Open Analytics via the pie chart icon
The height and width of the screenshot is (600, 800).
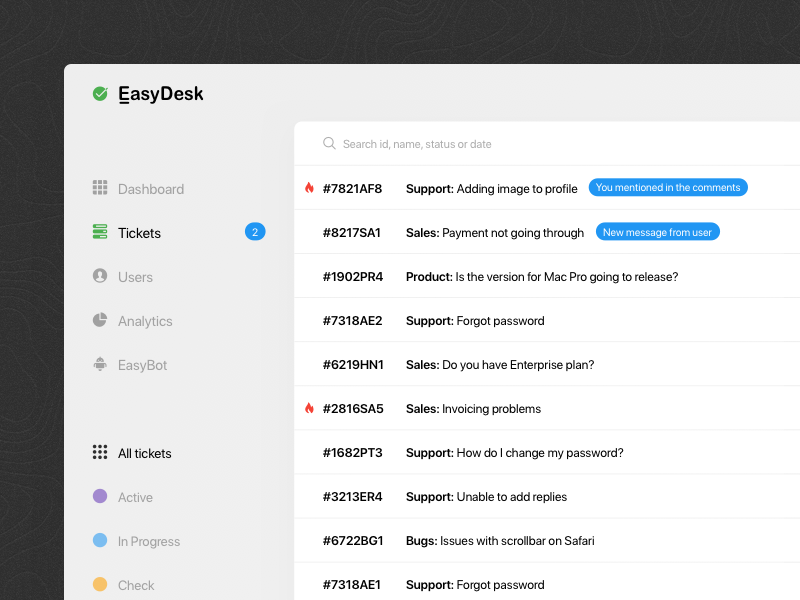point(100,320)
